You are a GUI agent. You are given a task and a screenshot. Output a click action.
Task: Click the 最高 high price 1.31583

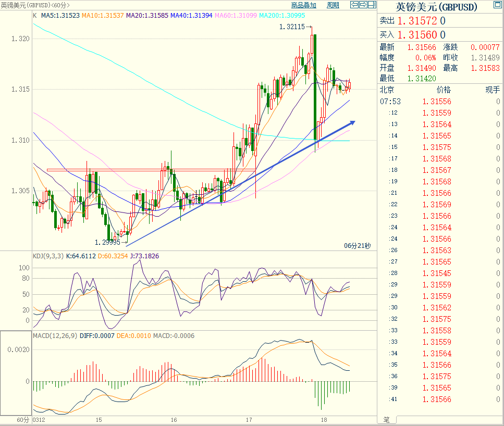[485, 68]
